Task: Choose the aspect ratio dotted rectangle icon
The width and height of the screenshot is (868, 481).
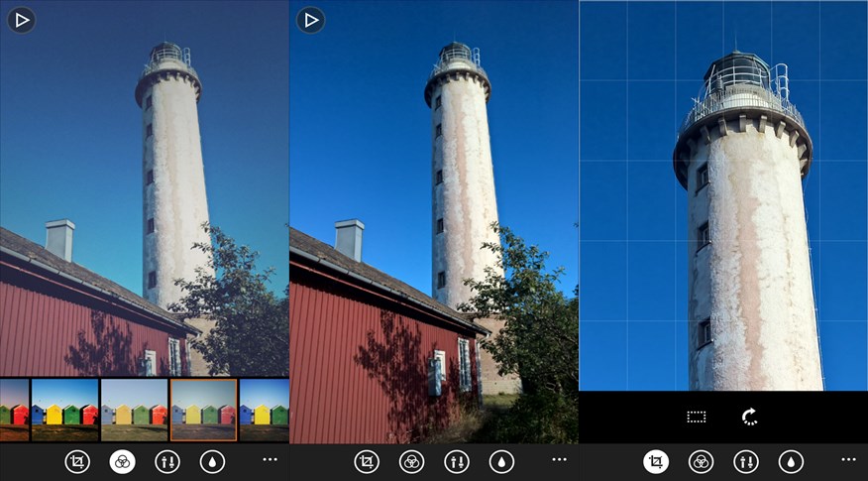Action: pyautogui.click(x=697, y=418)
